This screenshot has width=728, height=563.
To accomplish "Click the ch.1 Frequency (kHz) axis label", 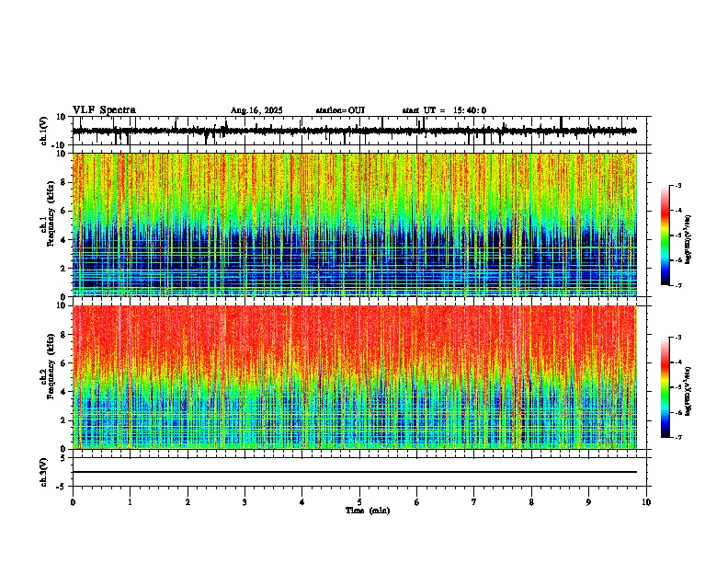I will click(x=48, y=213).
